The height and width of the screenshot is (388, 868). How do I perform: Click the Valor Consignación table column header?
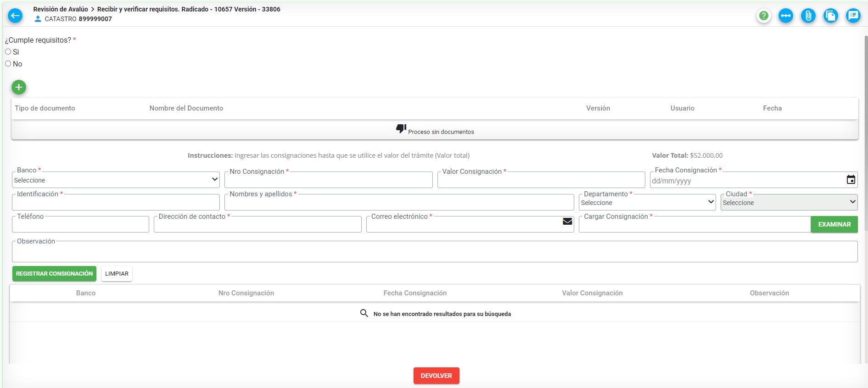tap(592, 293)
